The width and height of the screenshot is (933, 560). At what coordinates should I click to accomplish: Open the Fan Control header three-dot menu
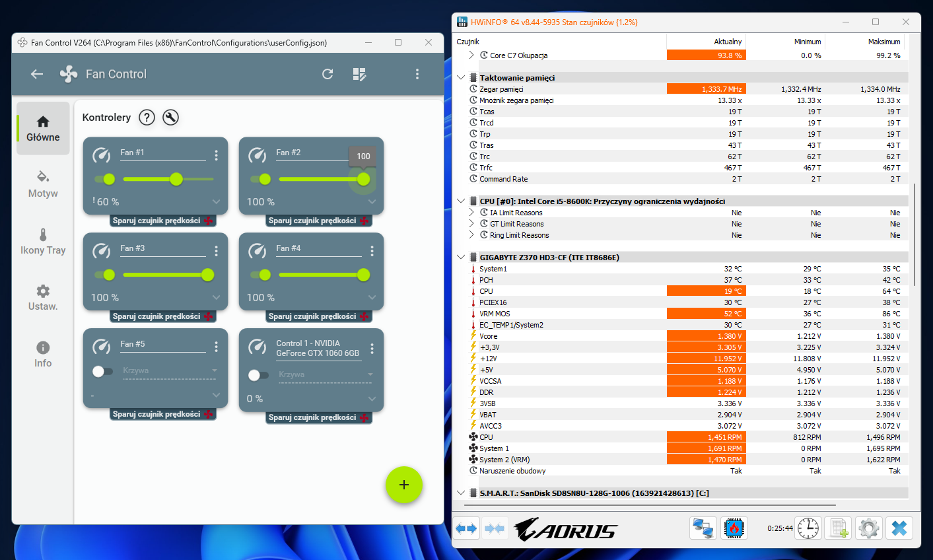pos(417,74)
